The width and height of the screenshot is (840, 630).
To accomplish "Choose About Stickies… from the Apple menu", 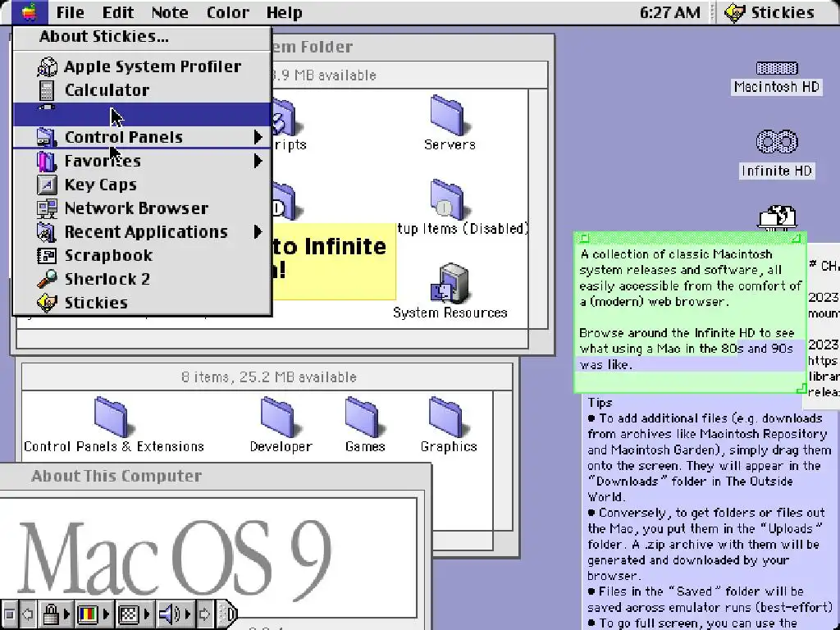I will [x=142, y=36].
